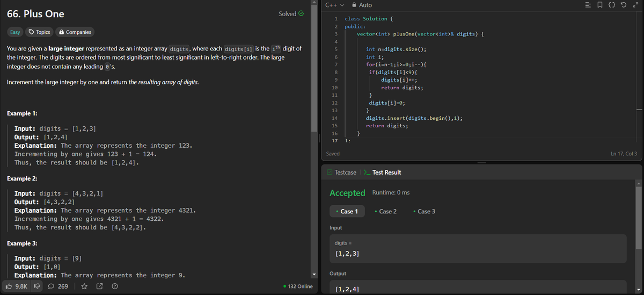Click the lock icon next to Auto

point(354,5)
